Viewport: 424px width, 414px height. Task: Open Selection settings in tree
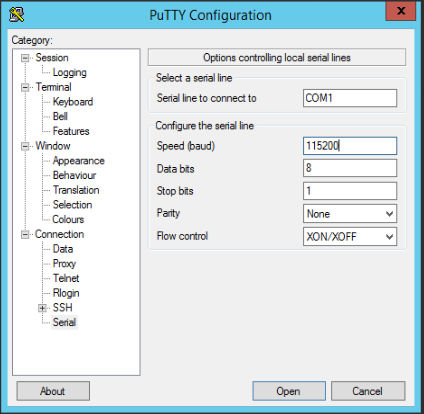coord(72,205)
